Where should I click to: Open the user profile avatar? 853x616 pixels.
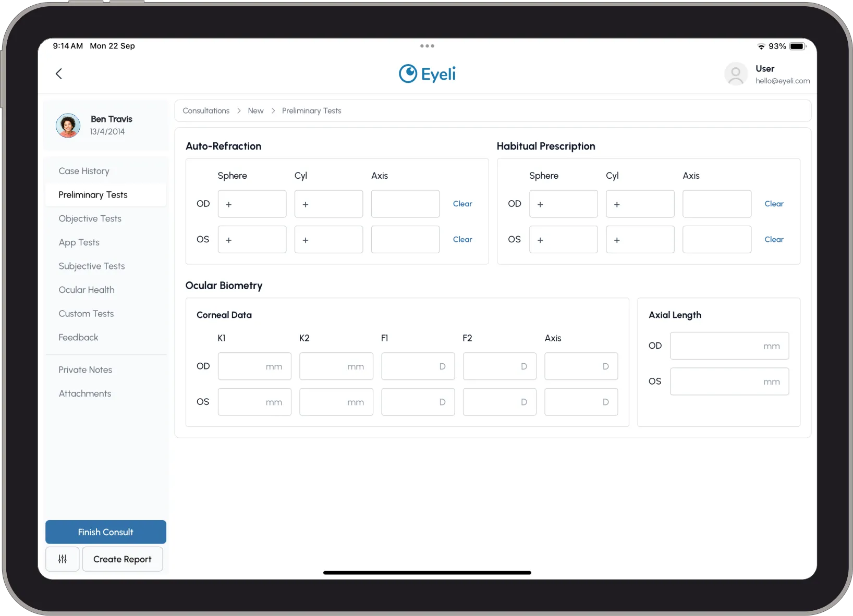(x=736, y=74)
